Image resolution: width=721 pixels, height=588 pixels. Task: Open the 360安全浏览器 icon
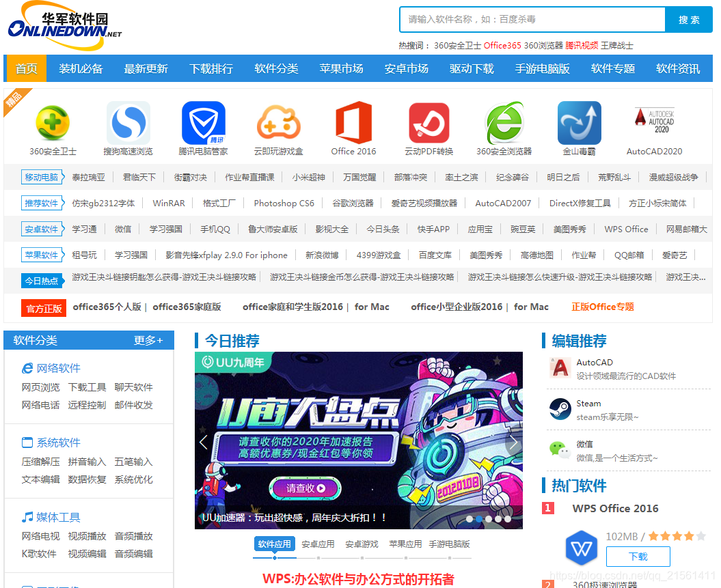[x=504, y=123]
